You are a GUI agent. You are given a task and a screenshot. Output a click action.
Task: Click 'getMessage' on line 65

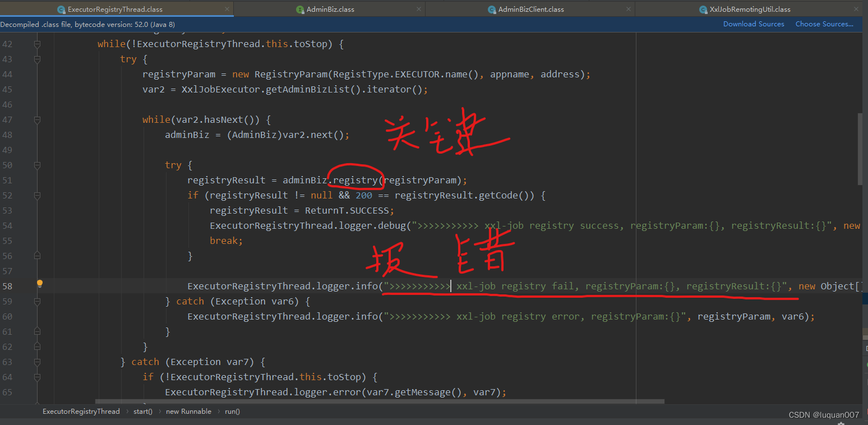click(423, 392)
